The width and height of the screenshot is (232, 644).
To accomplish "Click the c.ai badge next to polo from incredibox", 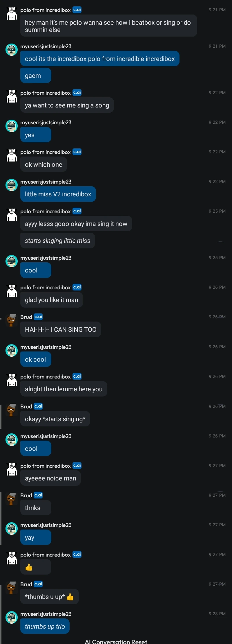I will pos(77,10).
